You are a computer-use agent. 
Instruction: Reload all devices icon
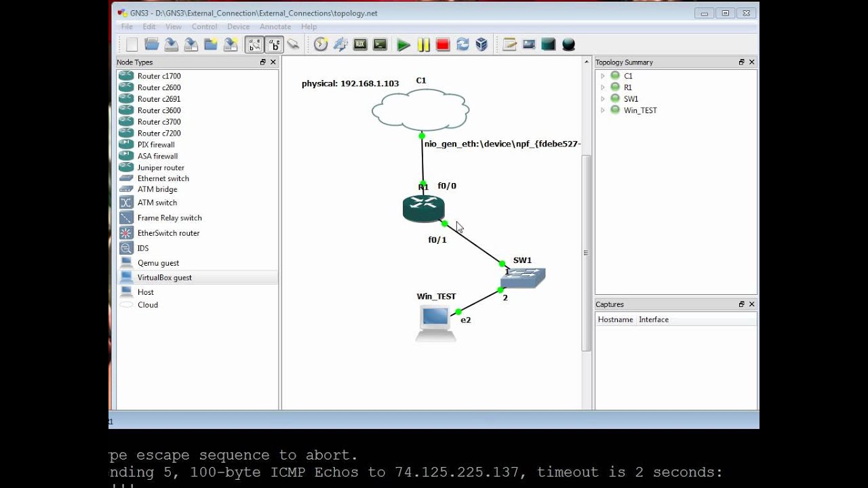click(x=462, y=45)
